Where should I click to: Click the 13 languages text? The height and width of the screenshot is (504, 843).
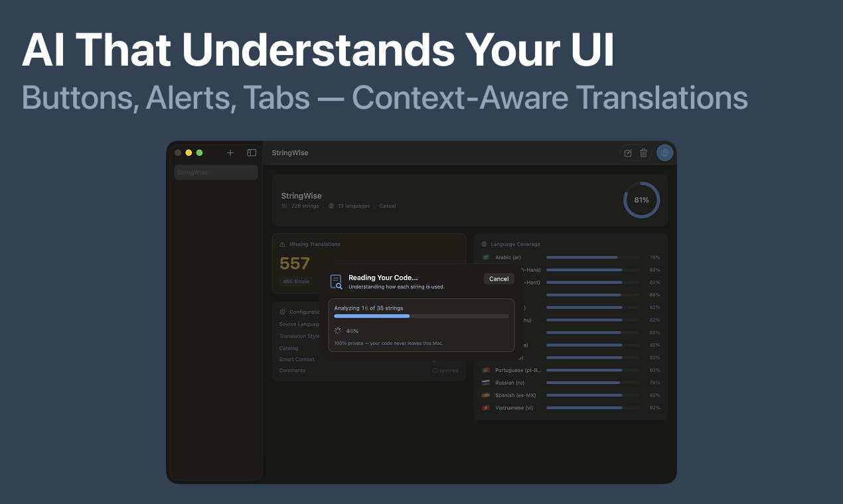(x=354, y=206)
